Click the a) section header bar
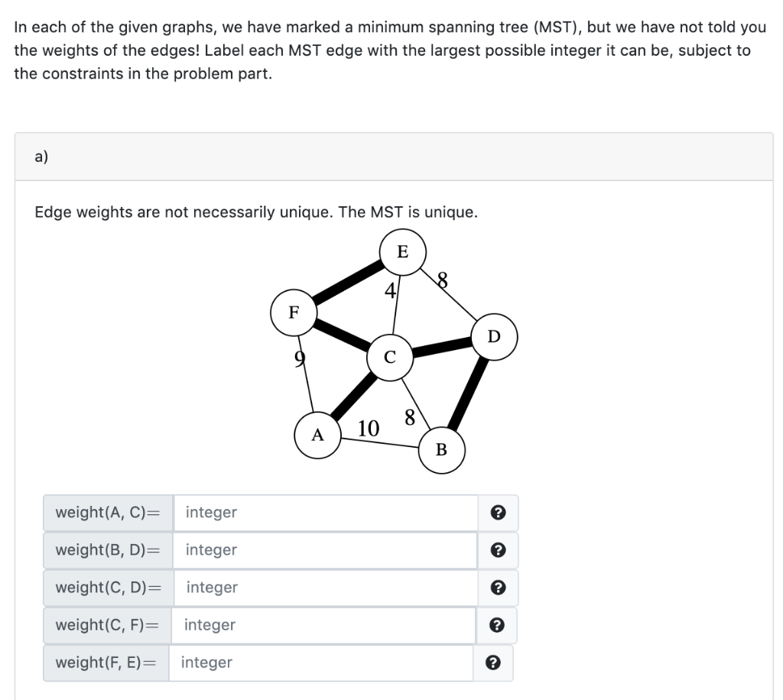This screenshot has width=783, height=700. (391, 155)
